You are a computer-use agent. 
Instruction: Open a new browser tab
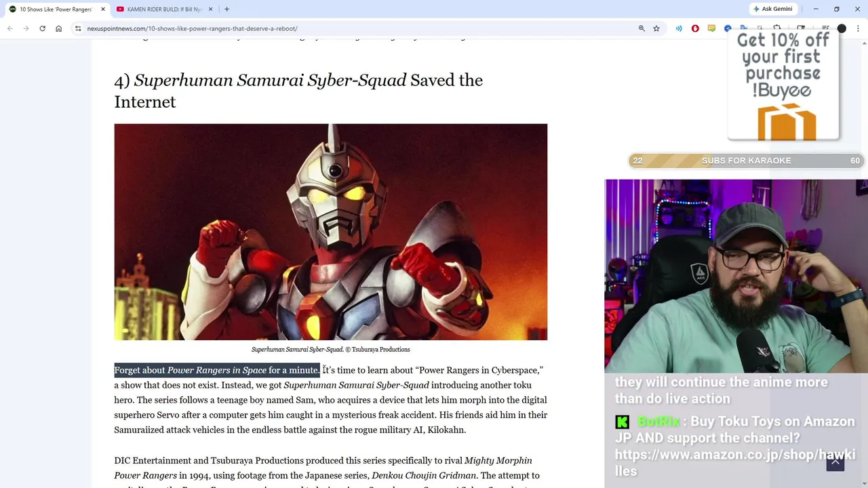[226, 9]
